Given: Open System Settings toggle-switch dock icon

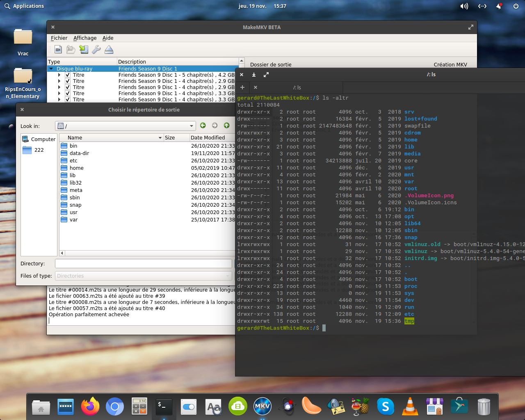Looking at the screenshot, I should pos(189,406).
